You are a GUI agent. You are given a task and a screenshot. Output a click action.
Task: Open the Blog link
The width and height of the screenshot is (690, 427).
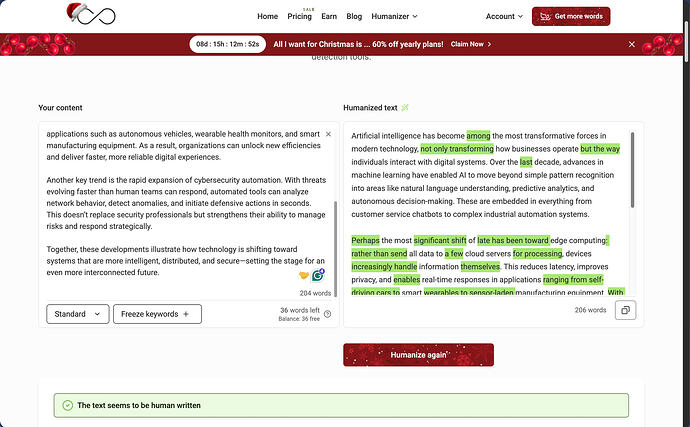(354, 16)
